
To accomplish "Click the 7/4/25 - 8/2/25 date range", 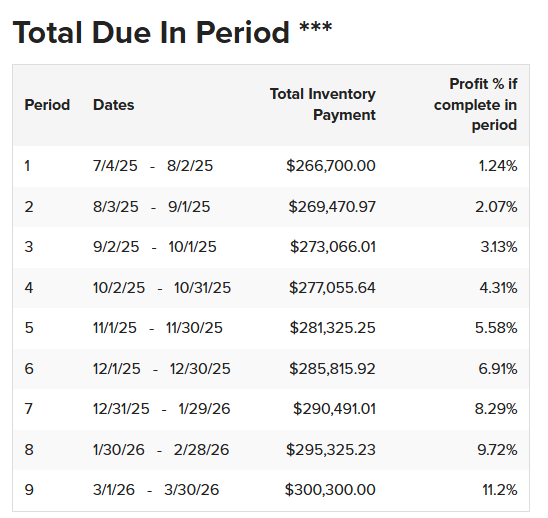I will pos(153,166).
